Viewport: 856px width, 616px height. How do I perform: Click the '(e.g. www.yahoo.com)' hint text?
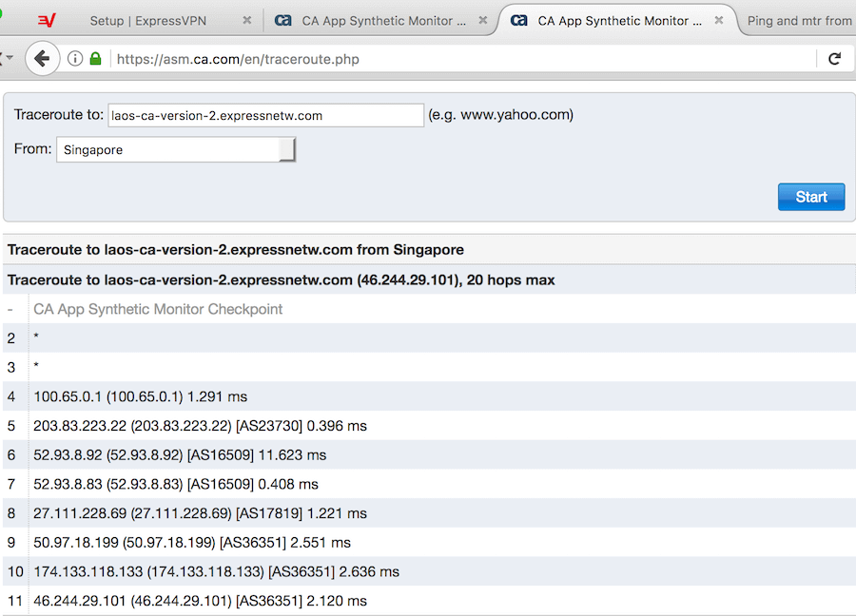(500, 115)
